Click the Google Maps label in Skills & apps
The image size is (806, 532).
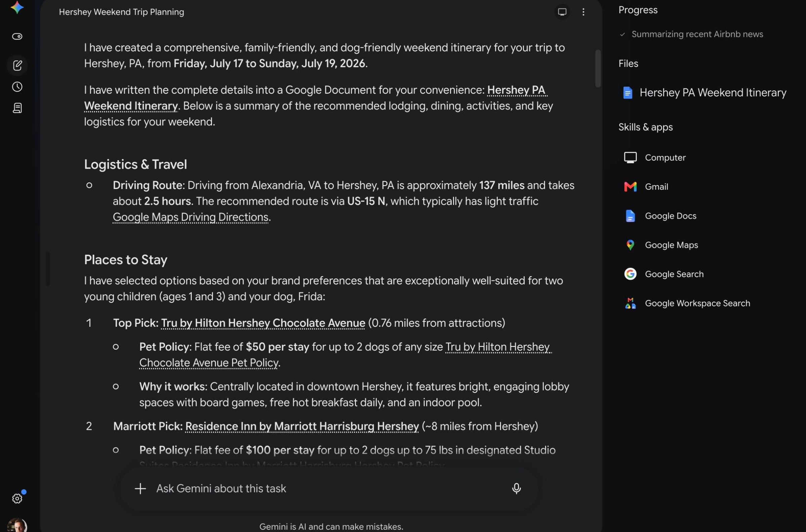pos(671,245)
